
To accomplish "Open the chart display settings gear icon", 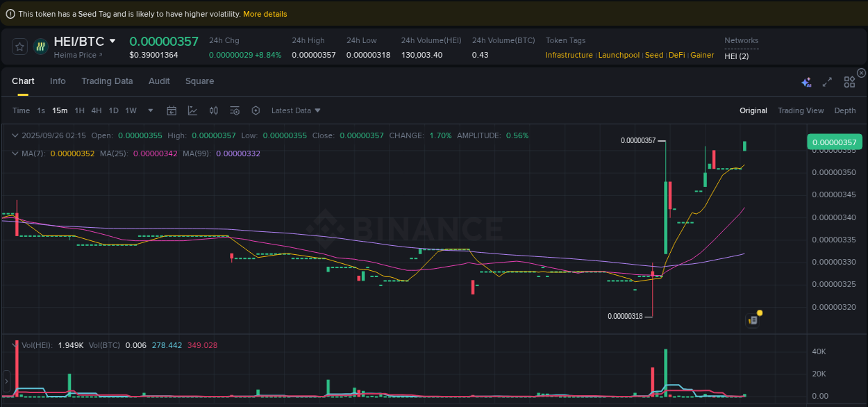I will (255, 110).
